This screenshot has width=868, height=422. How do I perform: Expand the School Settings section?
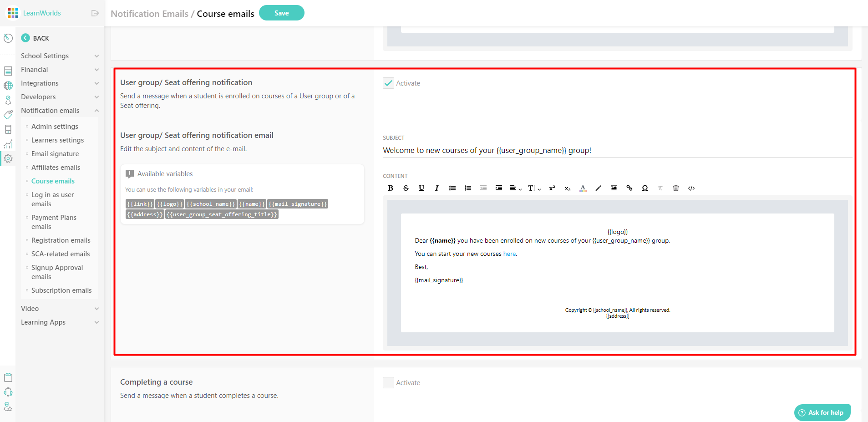pyautogui.click(x=59, y=56)
